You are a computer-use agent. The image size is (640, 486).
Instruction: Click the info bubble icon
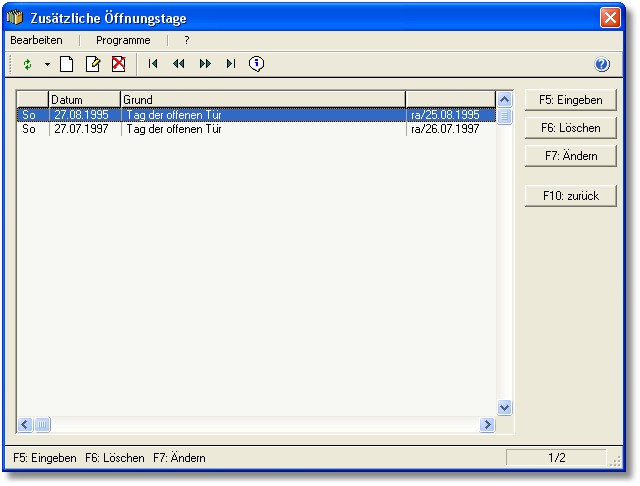(256, 64)
